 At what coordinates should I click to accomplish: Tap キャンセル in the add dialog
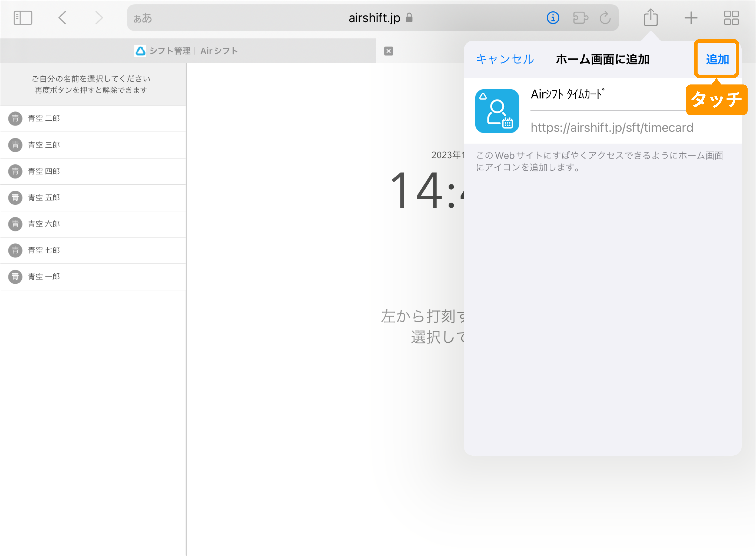[505, 59]
